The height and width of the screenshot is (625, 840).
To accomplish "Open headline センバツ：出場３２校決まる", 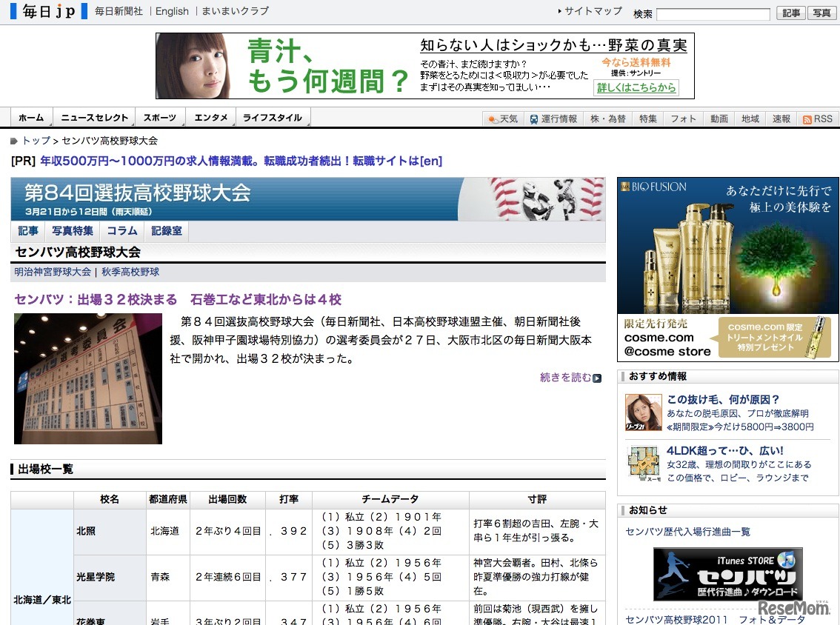I will [178, 299].
